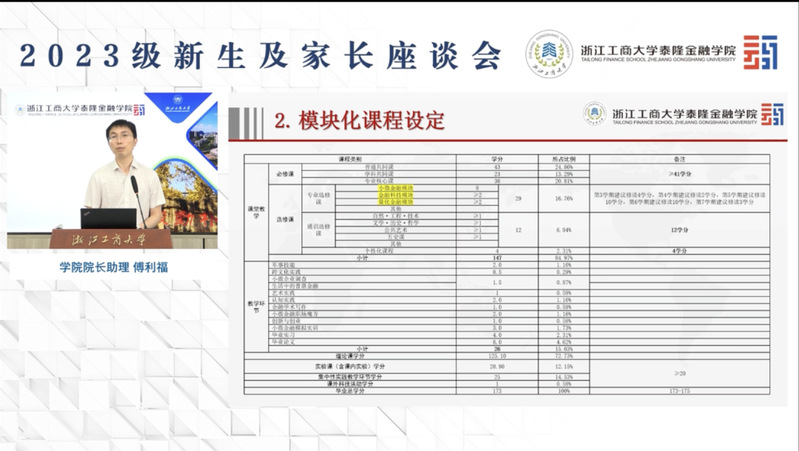Click the small red logo on speaker backdrop

tap(139, 109)
